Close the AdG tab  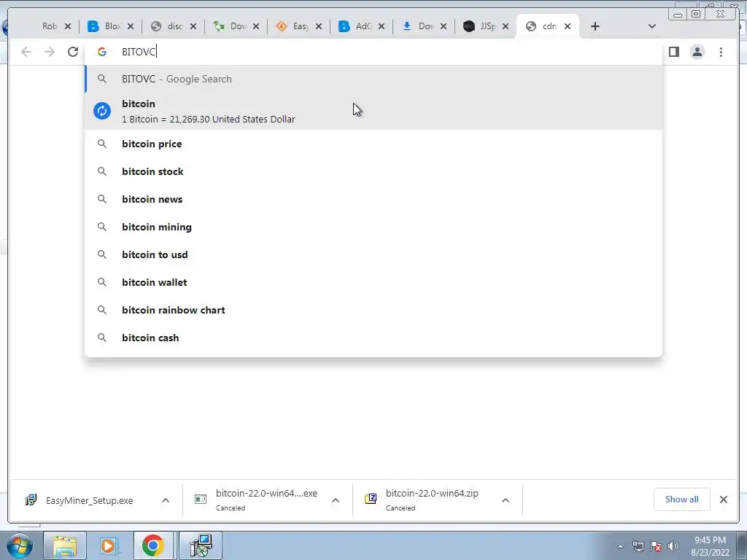pyautogui.click(x=381, y=26)
